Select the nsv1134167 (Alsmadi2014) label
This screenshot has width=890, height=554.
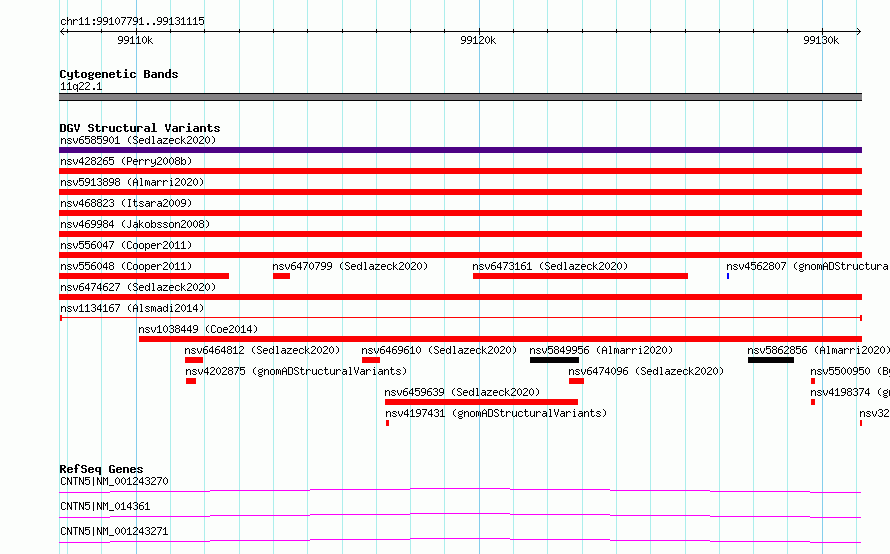coord(132,308)
